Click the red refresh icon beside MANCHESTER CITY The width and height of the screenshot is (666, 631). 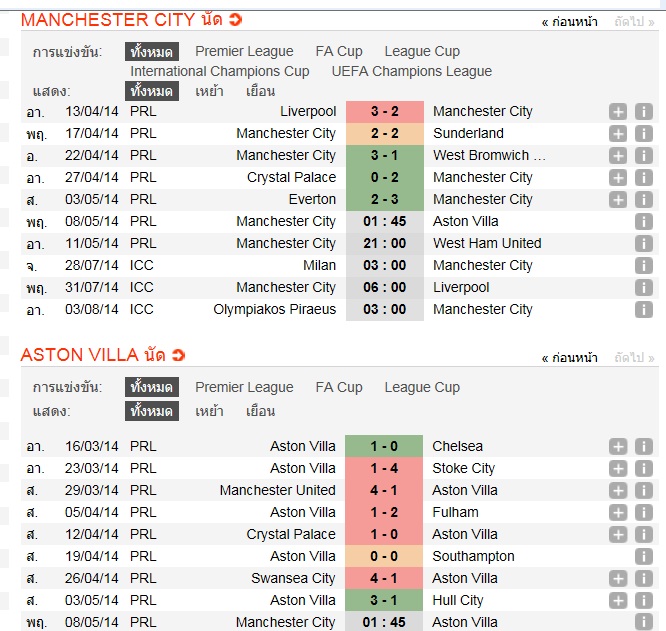coord(234,20)
